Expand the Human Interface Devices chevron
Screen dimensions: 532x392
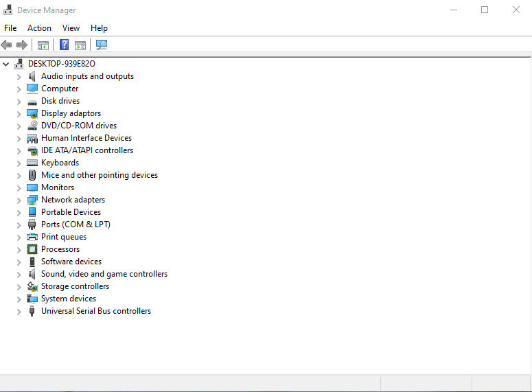19,139
